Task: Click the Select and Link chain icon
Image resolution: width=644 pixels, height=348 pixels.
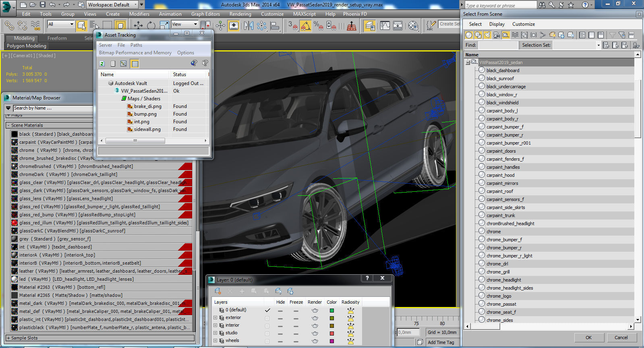Action: [9, 26]
